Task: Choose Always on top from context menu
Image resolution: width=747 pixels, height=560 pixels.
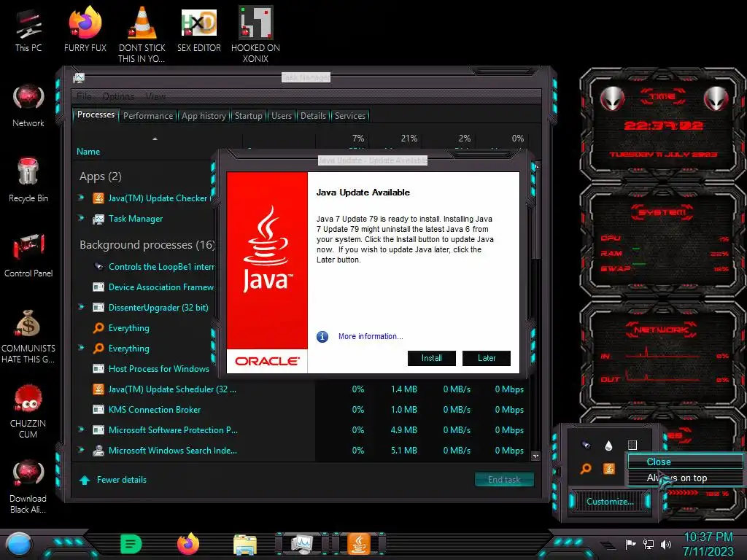Action: (x=686, y=478)
